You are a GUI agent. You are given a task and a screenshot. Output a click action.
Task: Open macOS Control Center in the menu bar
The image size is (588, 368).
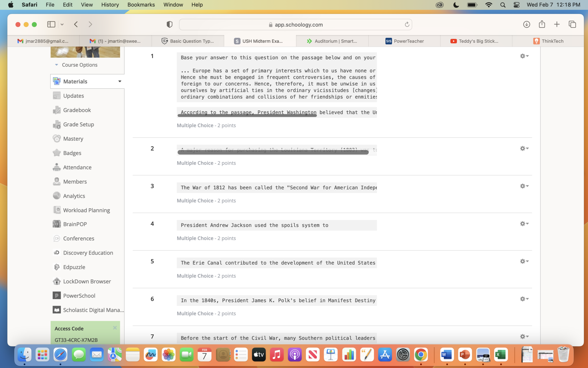516,5
